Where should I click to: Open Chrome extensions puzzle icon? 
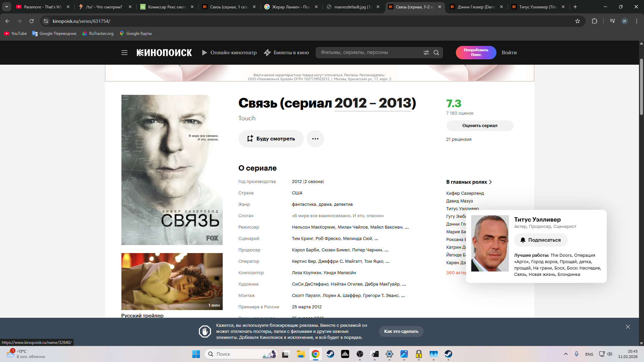(x=594, y=21)
